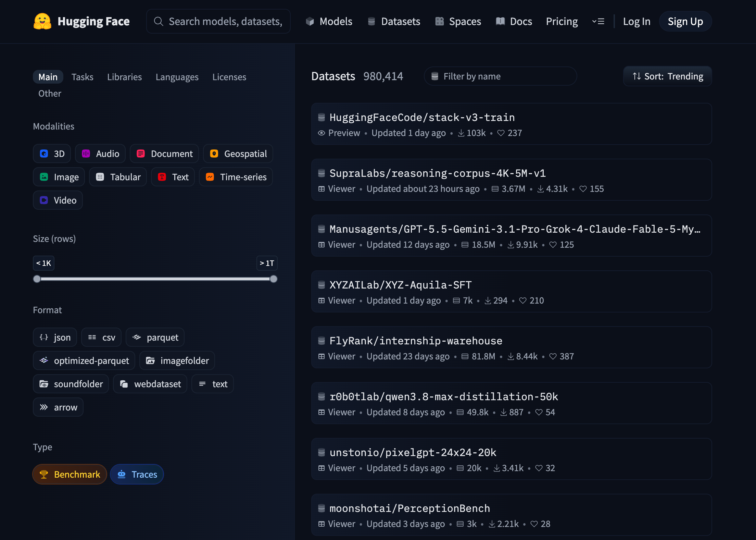Enable the Document modality filter
756x540 pixels.
[x=164, y=154]
